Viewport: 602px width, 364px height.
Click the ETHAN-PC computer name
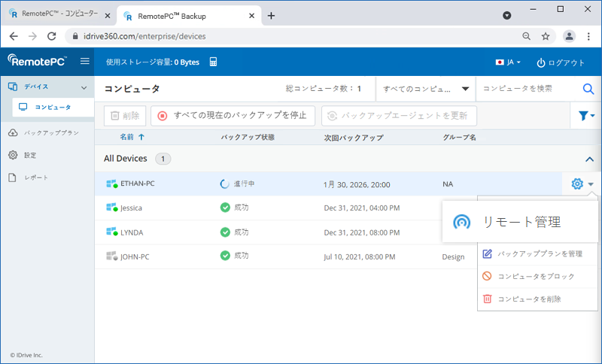pyautogui.click(x=138, y=184)
